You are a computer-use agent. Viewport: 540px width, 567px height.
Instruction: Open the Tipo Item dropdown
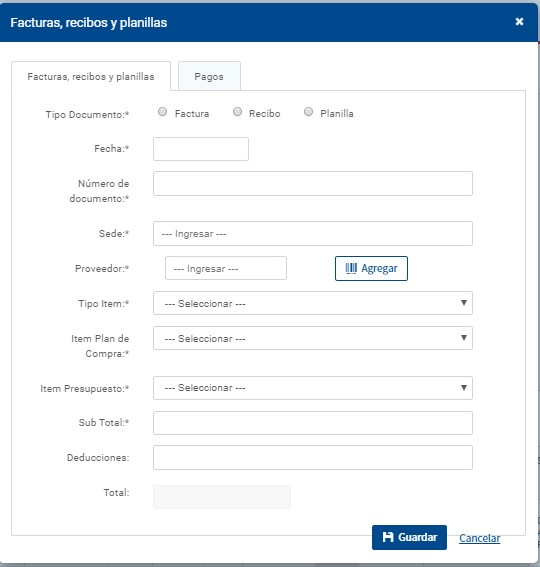(313, 303)
